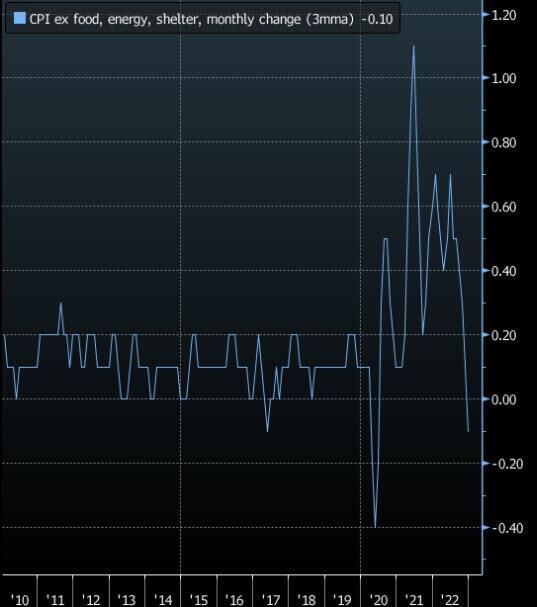Click the 2021 peak near 1.10
This screenshot has height=607, width=537.
pos(413,46)
